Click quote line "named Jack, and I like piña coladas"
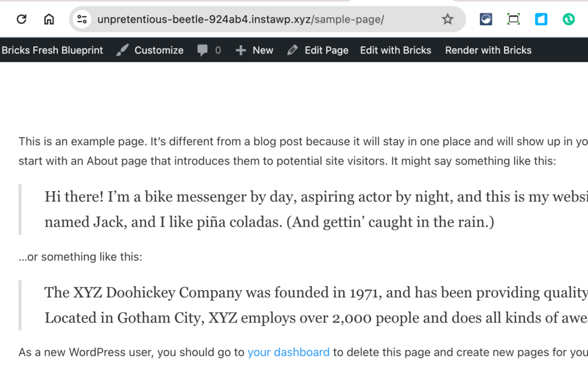588x381 pixels. pos(269,222)
